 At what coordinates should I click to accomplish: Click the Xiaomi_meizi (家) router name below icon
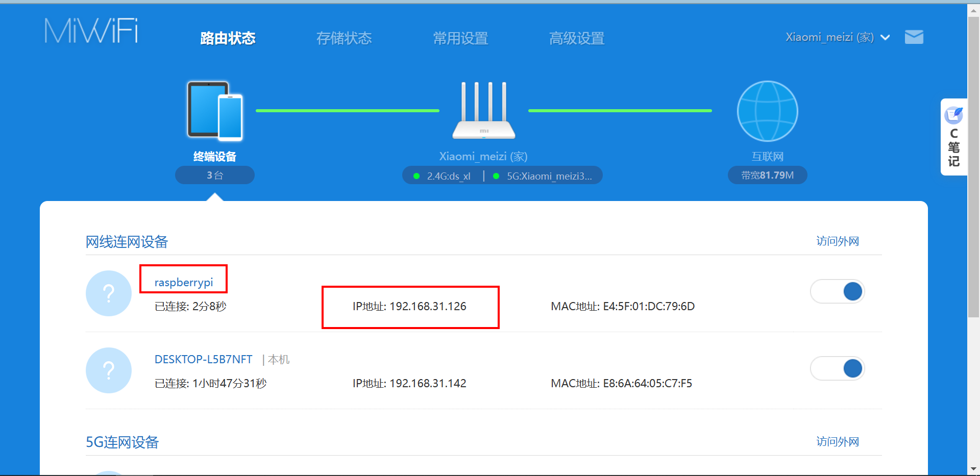click(483, 156)
